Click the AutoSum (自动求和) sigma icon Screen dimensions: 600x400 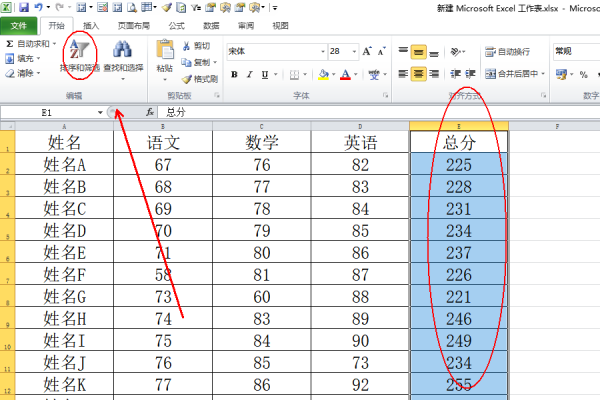tap(10, 44)
